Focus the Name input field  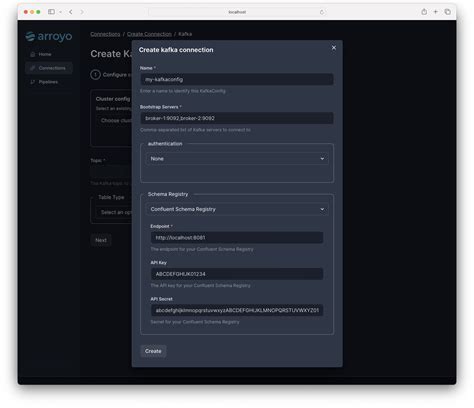pyautogui.click(x=237, y=79)
